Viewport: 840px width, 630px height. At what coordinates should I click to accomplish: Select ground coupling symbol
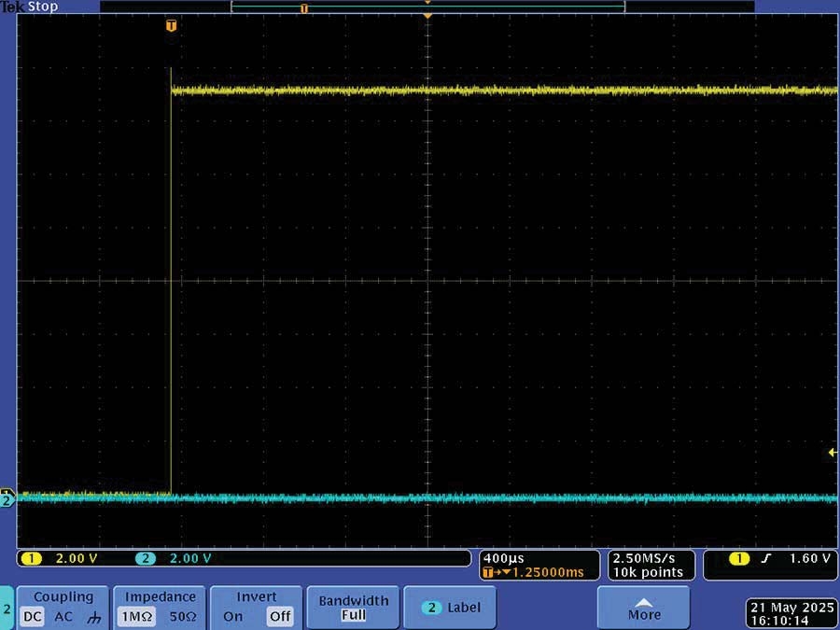(94, 617)
